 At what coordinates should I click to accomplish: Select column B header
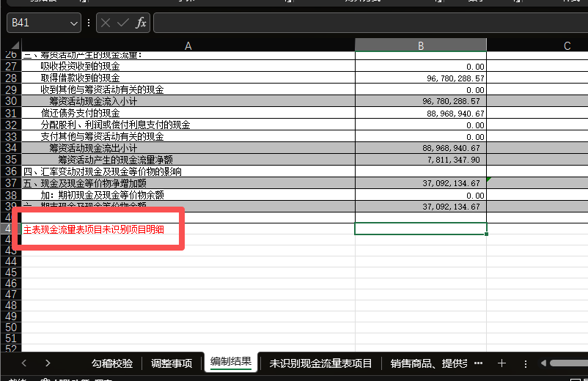click(421, 45)
